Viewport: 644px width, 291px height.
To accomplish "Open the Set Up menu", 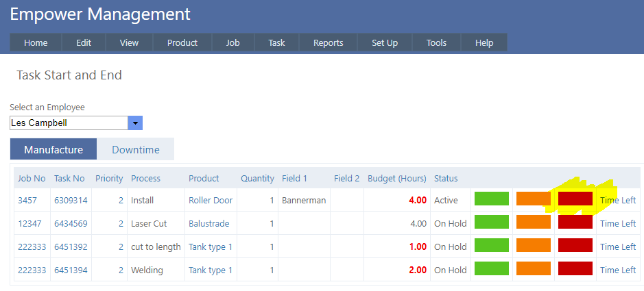I will tap(385, 42).
